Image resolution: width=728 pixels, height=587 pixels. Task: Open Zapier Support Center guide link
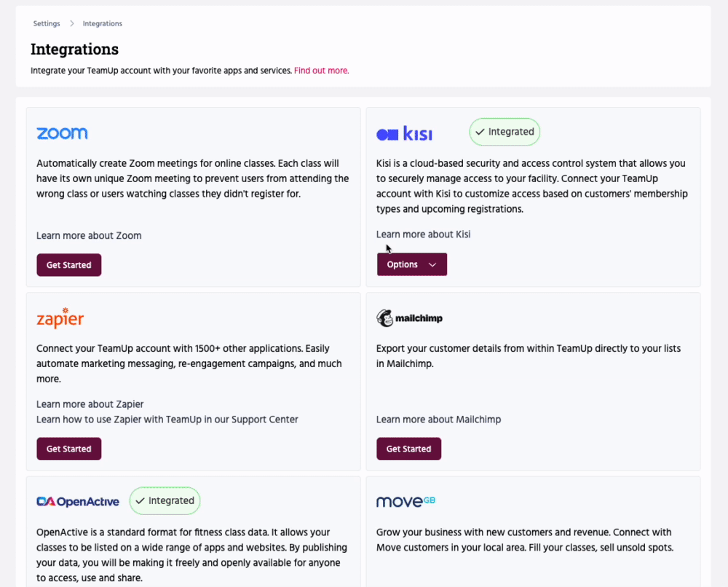point(167,419)
